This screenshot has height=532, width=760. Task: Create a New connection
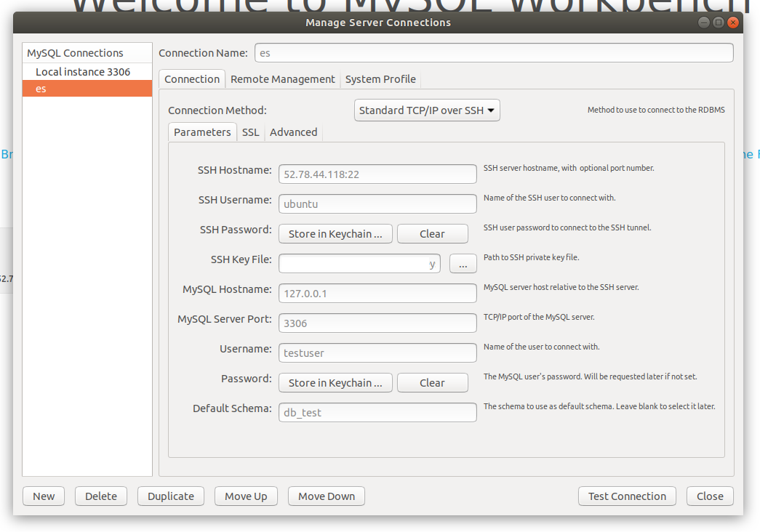[44, 496]
